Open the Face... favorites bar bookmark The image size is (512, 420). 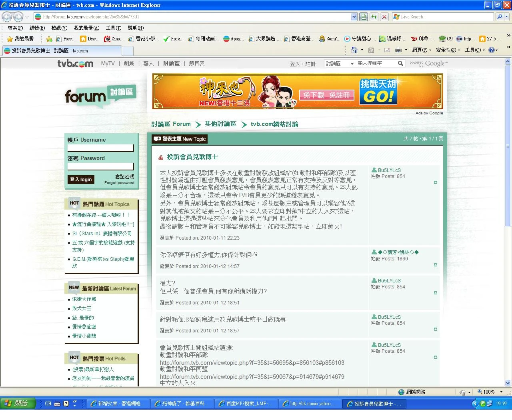pos(66,39)
